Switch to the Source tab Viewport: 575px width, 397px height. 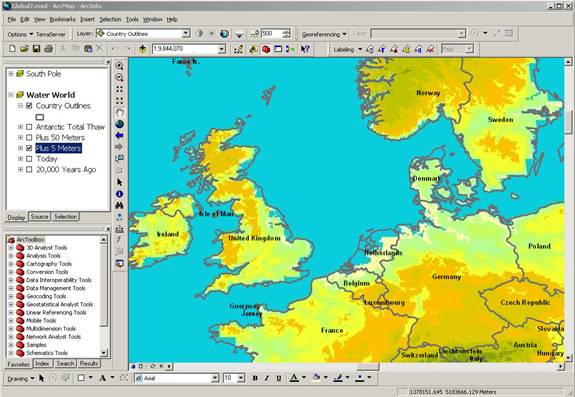pos(40,217)
